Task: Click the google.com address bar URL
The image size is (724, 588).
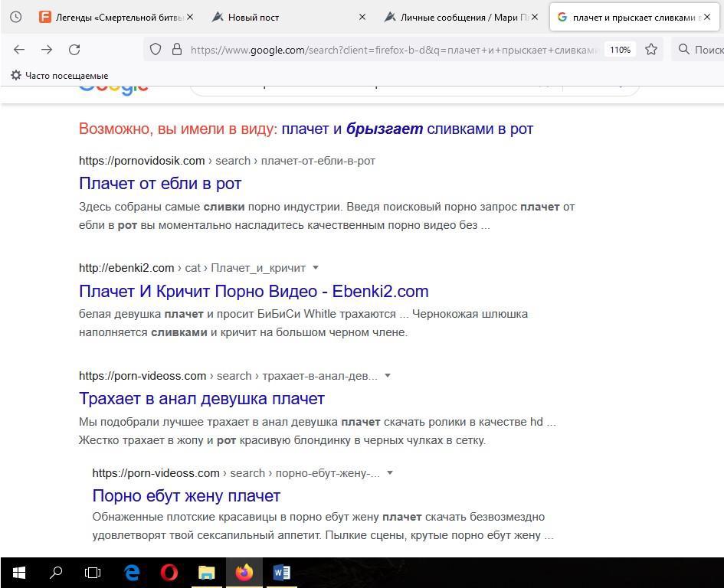Action: (393, 50)
